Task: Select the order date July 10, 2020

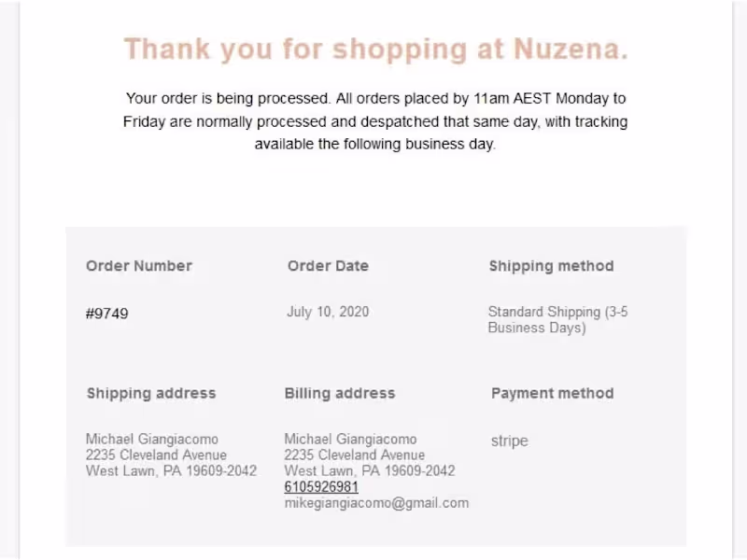Action: (328, 312)
